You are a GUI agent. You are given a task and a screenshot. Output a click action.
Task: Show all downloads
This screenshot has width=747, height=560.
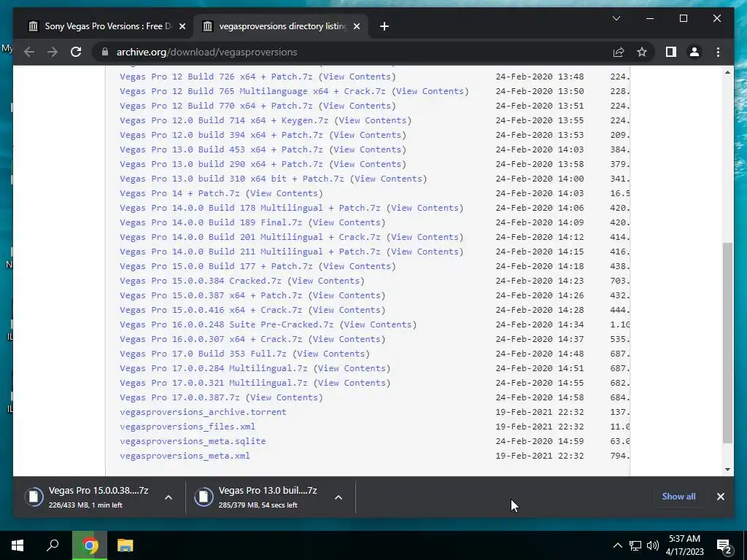point(678,496)
